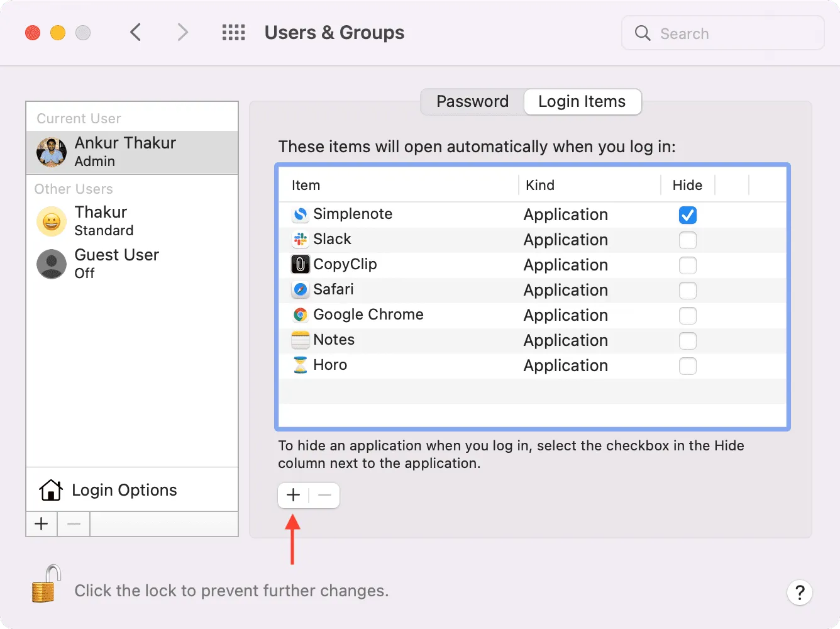The width and height of the screenshot is (840, 629).
Task: Click Ankur Thakur's profile picture
Action: click(52, 152)
